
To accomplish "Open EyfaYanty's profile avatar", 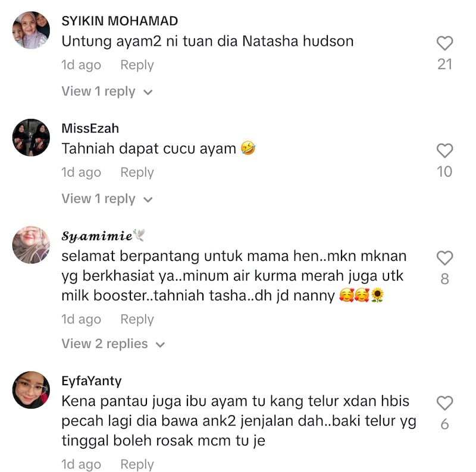I will 31,390.
